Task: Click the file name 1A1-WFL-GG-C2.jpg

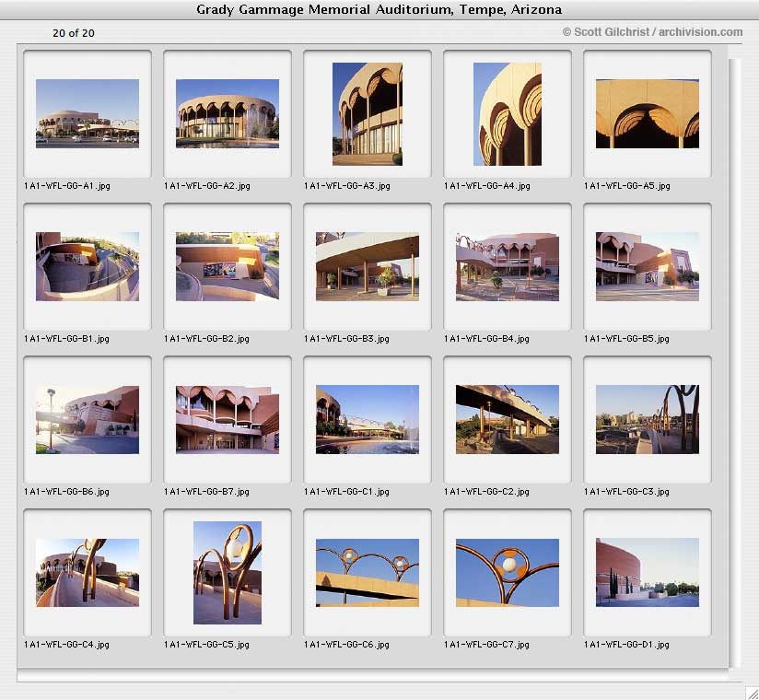Action: [x=486, y=492]
